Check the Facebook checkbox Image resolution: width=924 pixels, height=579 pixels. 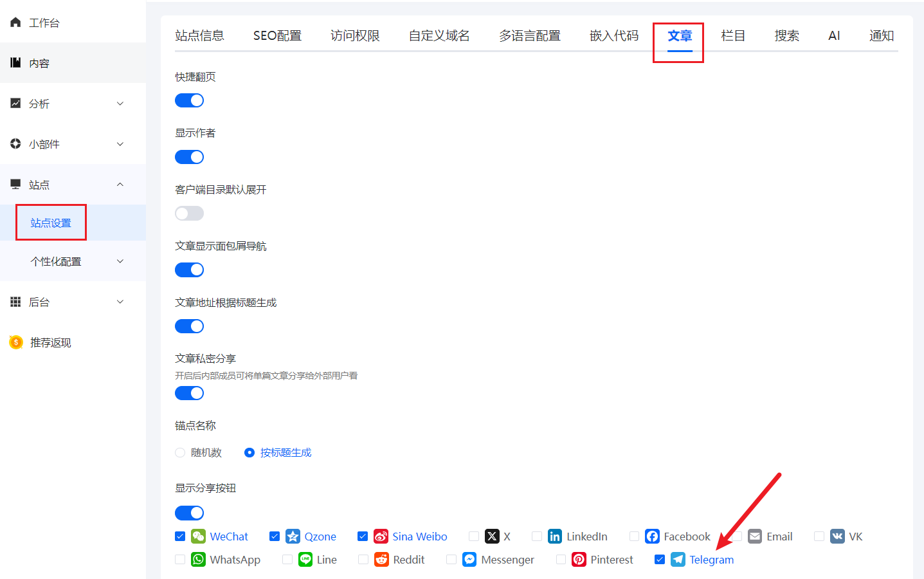point(634,536)
